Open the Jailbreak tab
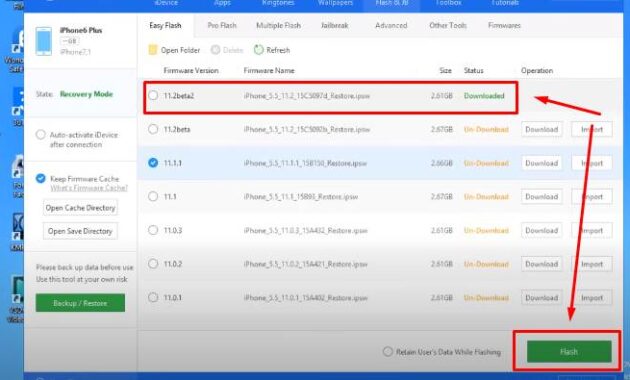 (x=334, y=25)
